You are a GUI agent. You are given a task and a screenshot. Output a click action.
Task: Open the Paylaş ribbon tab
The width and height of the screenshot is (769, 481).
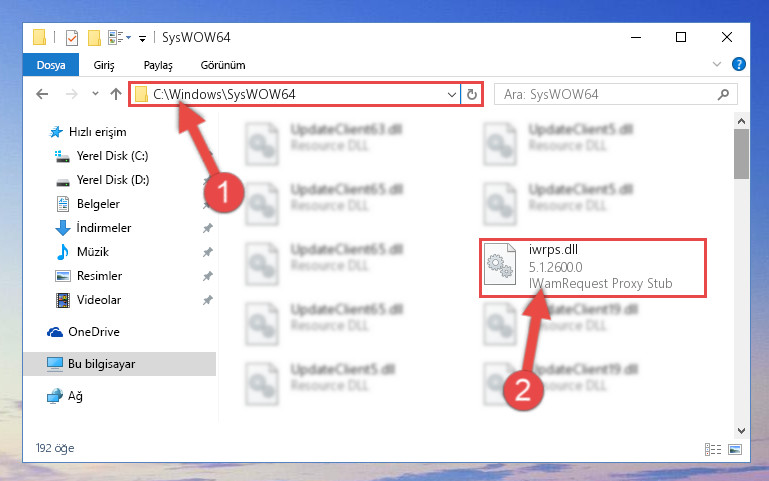point(158,65)
